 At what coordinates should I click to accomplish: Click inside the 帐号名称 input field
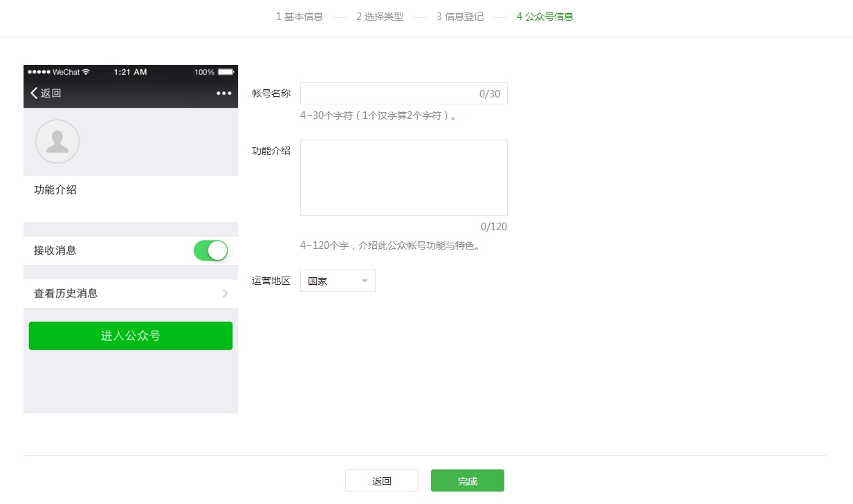coord(403,93)
